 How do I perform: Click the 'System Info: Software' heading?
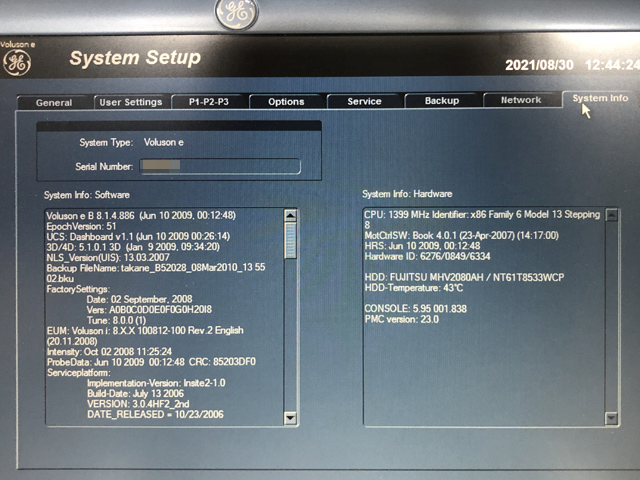[87, 195]
